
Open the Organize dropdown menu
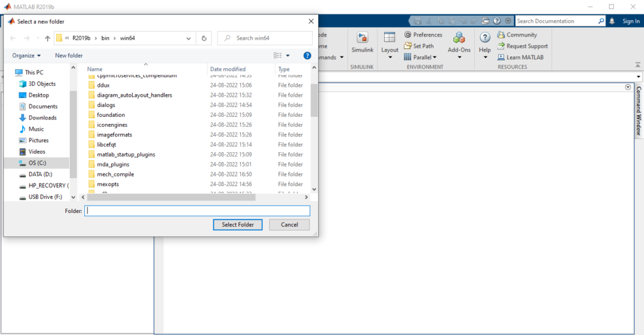pyautogui.click(x=26, y=55)
